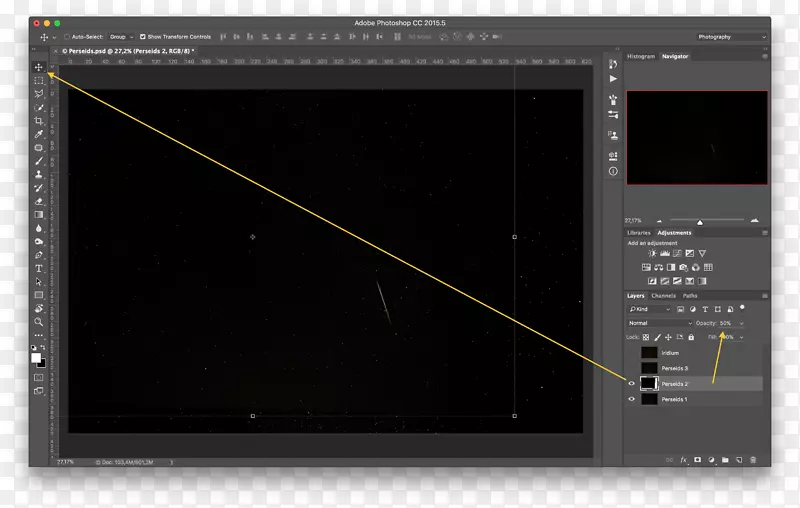800x508 pixels.
Task: Switch to the Histogram tab
Action: [x=640, y=56]
